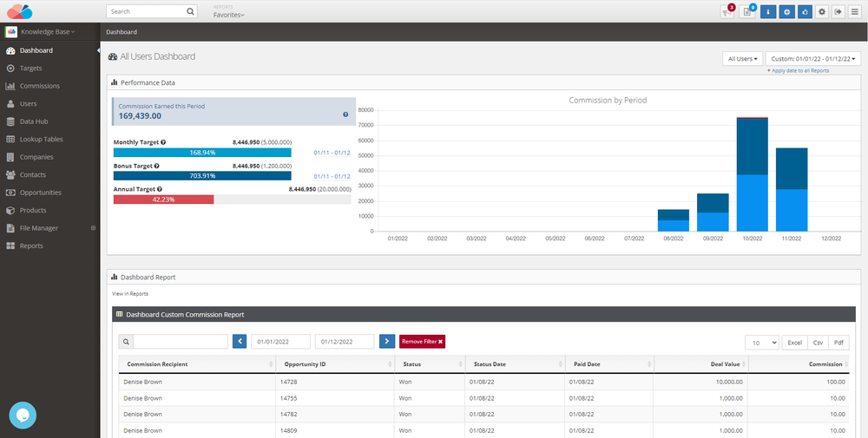Export report as Pdf
This screenshot has width=868, height=438.
point(838,343)
